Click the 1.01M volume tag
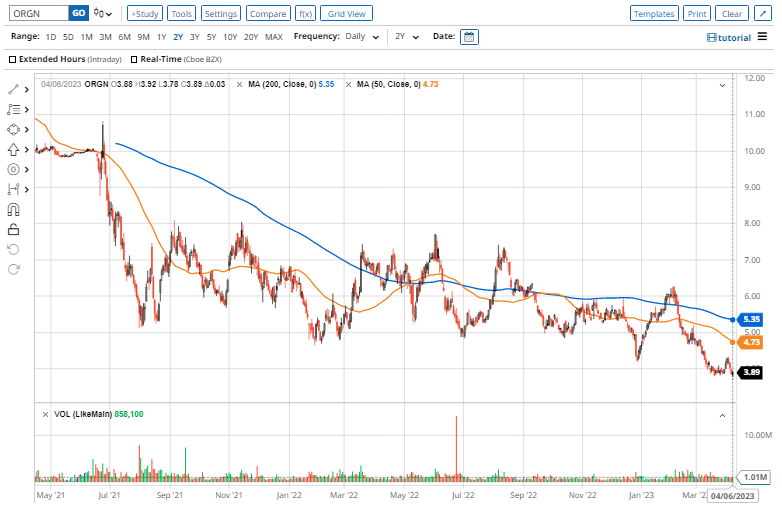The width and height of the screenshot is (782, 516). click(755, 478)
